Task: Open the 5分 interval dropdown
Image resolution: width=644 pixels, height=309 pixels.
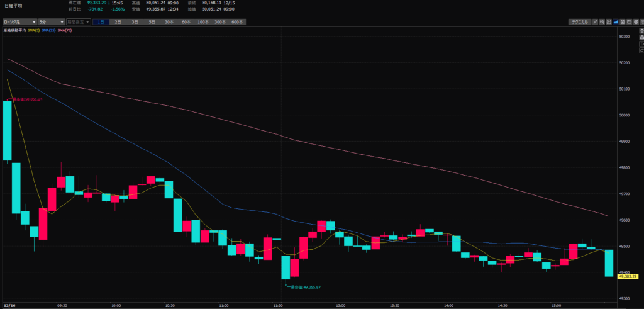Action: [x=50, y=22]
